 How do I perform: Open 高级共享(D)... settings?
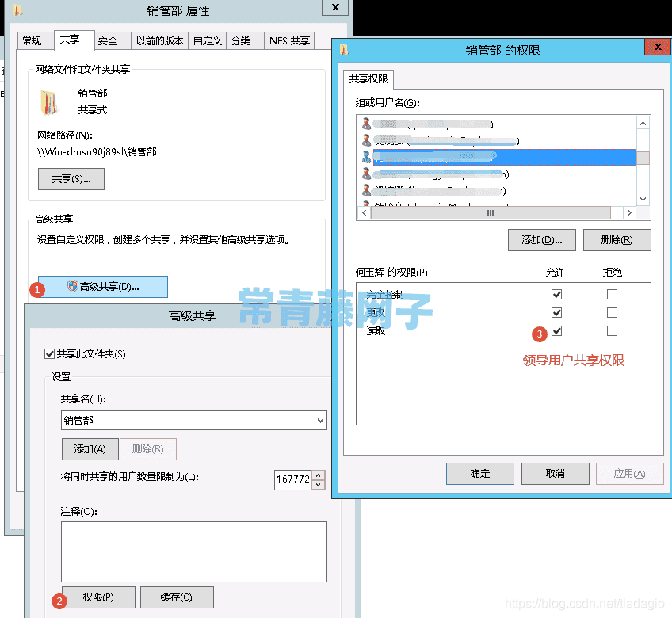tap(103, 287)
